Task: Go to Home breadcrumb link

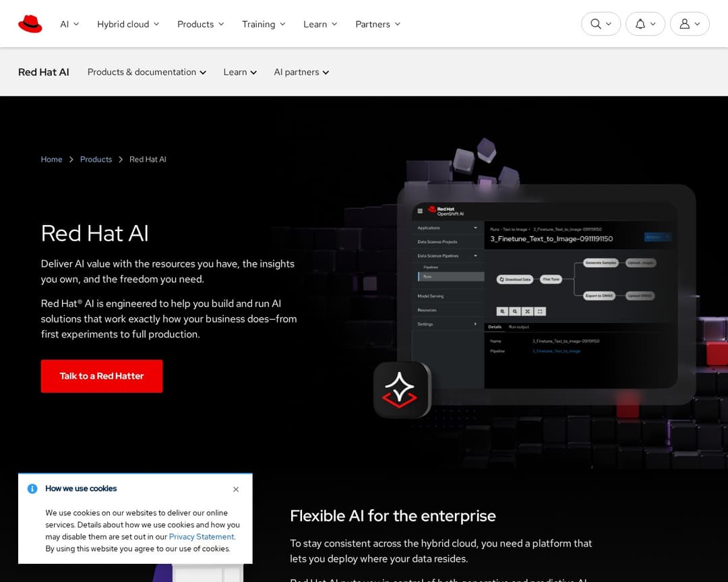Action: tap(51, 159)
